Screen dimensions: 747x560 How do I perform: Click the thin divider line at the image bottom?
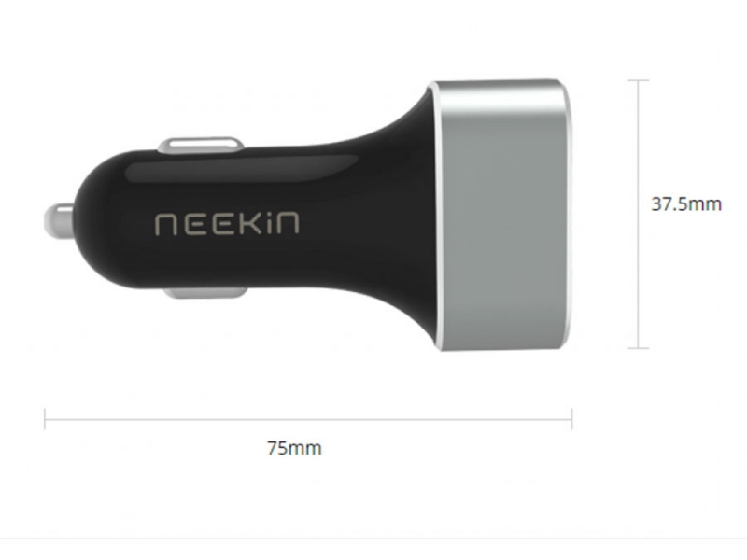pos(373,539)
